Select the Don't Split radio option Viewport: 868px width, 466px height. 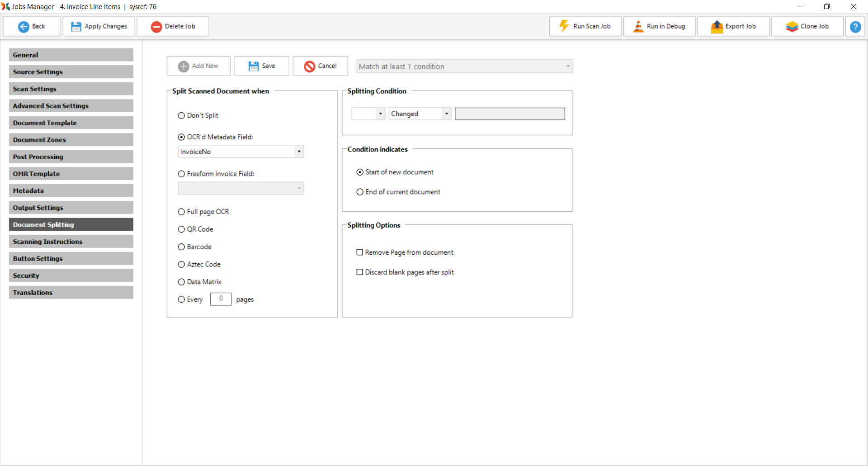pos(181,116)
